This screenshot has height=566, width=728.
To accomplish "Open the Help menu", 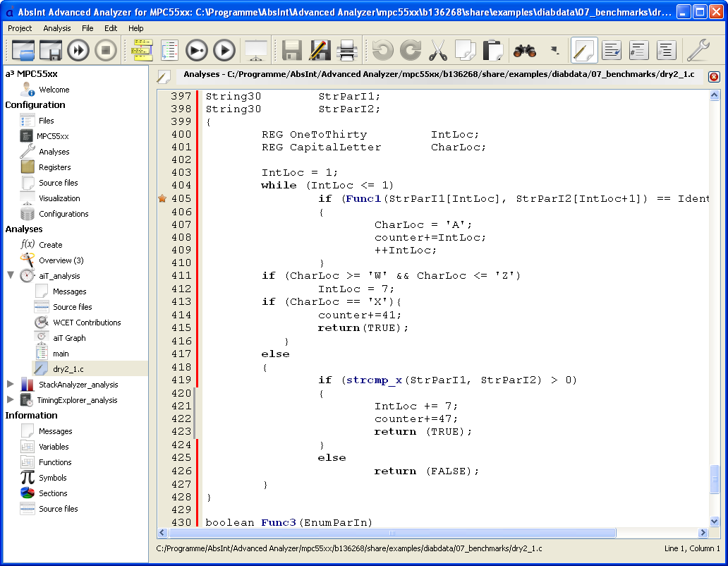I will 136,28.
